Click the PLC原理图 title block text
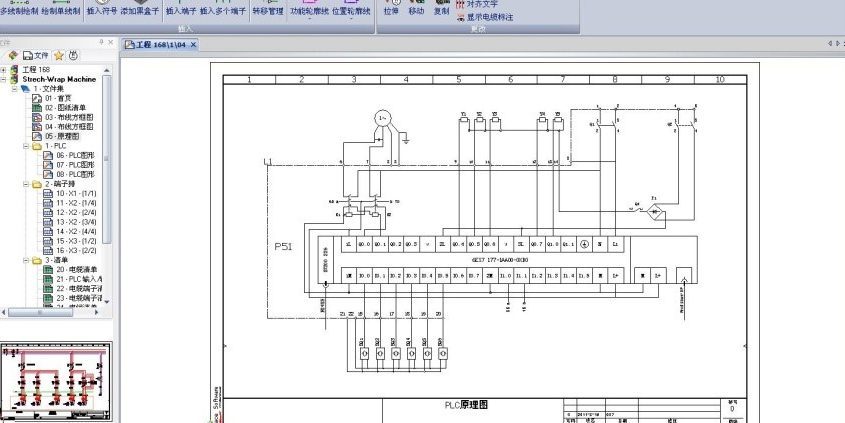Viewport: 845px width, 423px height. (466, 405)
